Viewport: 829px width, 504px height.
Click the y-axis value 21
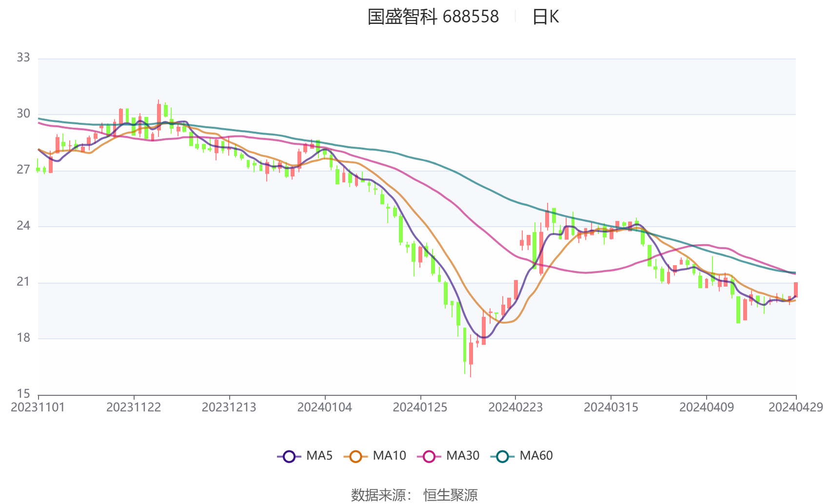pyautogui.click(x=23, y=282)
